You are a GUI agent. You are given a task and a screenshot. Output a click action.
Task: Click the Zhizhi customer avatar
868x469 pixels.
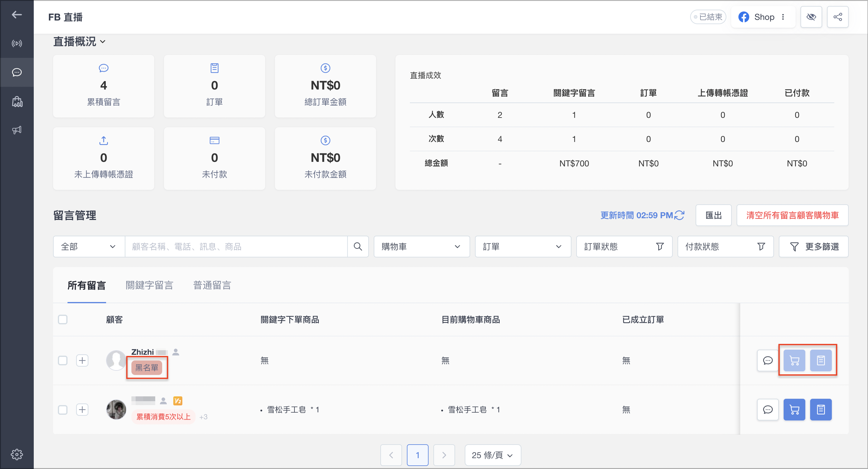(116, 360)
